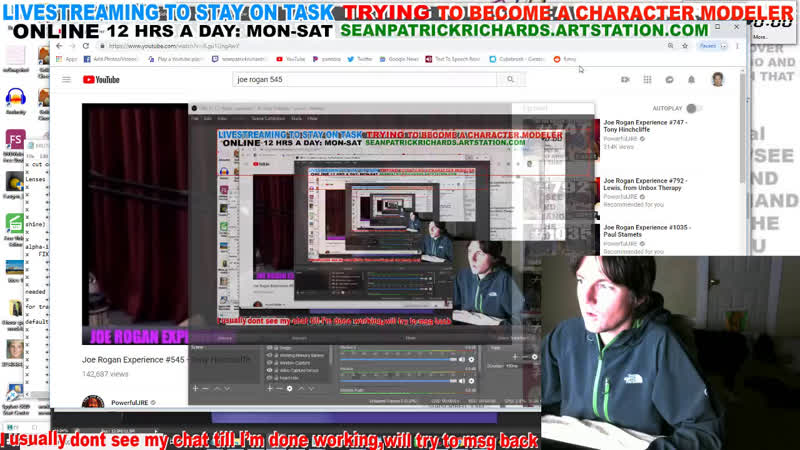800x450 pixels.
Task: Click the YouTube search box with joe rogan 545
Action: point(364,80)
